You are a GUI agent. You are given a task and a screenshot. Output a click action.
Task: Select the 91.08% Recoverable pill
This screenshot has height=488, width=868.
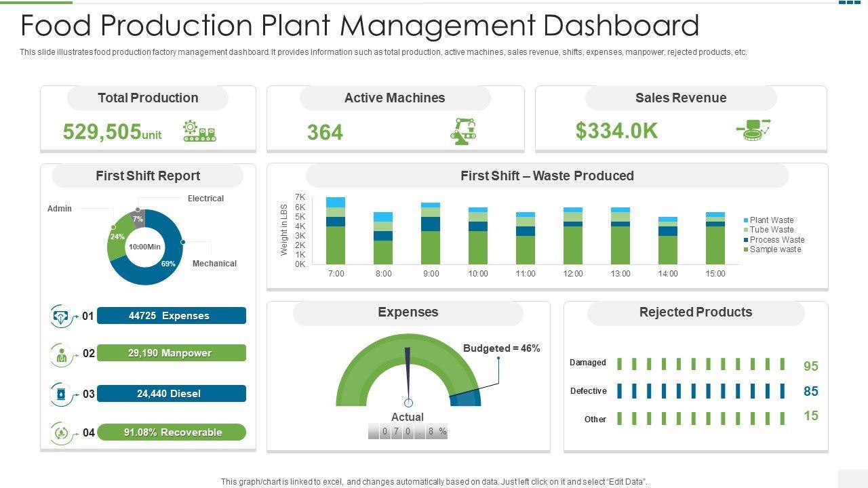pyautogui.click(x=171, y=432)
